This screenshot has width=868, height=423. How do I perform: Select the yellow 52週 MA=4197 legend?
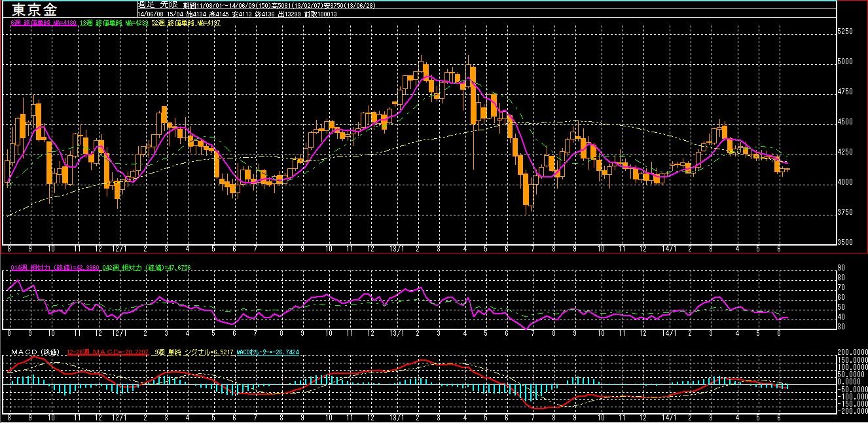tap(185, 23)
